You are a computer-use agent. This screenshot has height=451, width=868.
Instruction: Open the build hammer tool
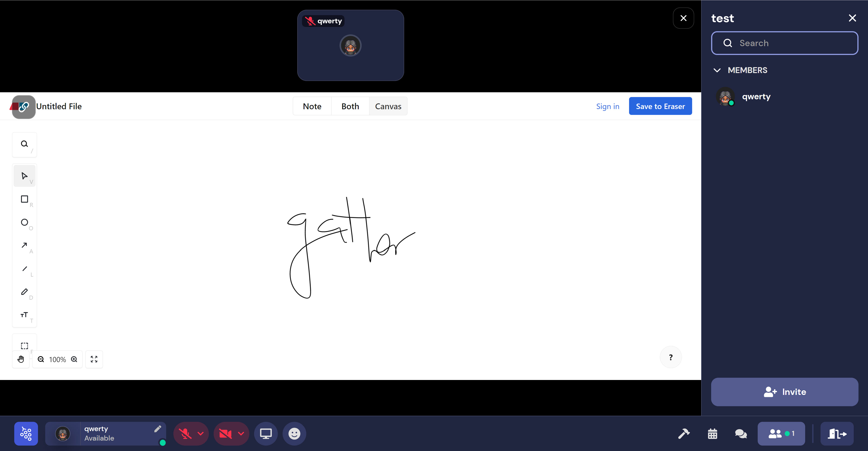click(x=684, y=434)
